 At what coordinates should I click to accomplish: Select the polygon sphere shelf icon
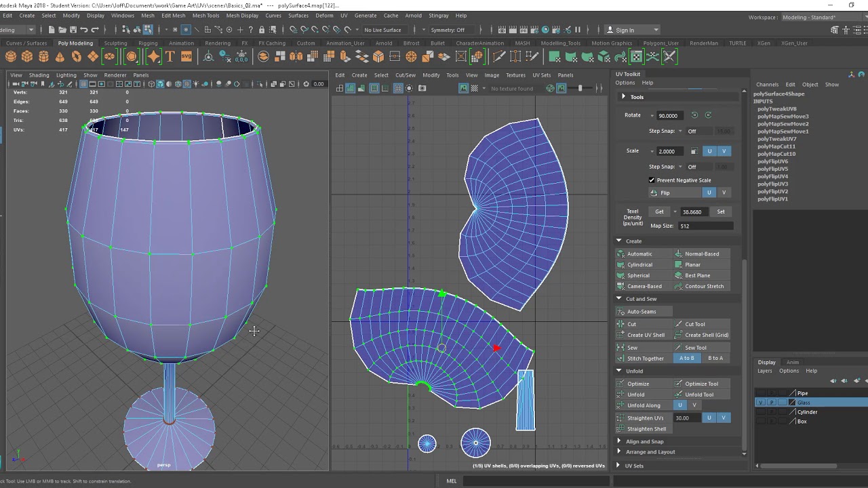click(11, 57)
